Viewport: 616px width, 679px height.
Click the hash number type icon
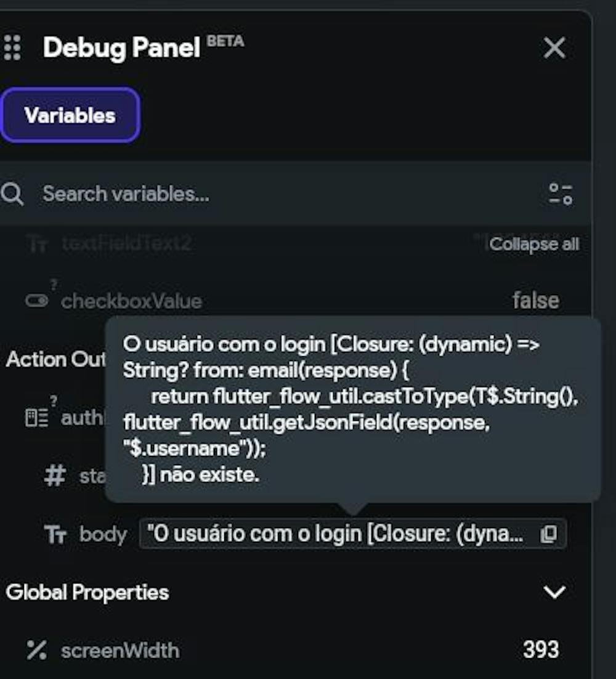click(55, 476)
